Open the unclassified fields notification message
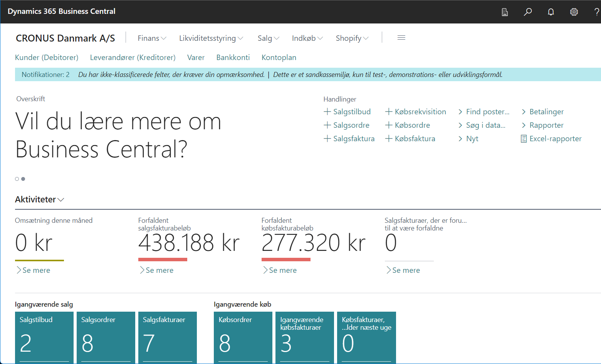601x364 pixels. (x=171, y=75)
